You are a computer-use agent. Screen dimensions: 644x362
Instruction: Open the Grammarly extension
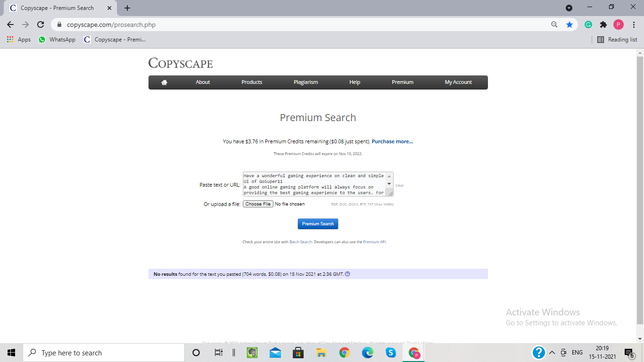click(x=588, y=25)
